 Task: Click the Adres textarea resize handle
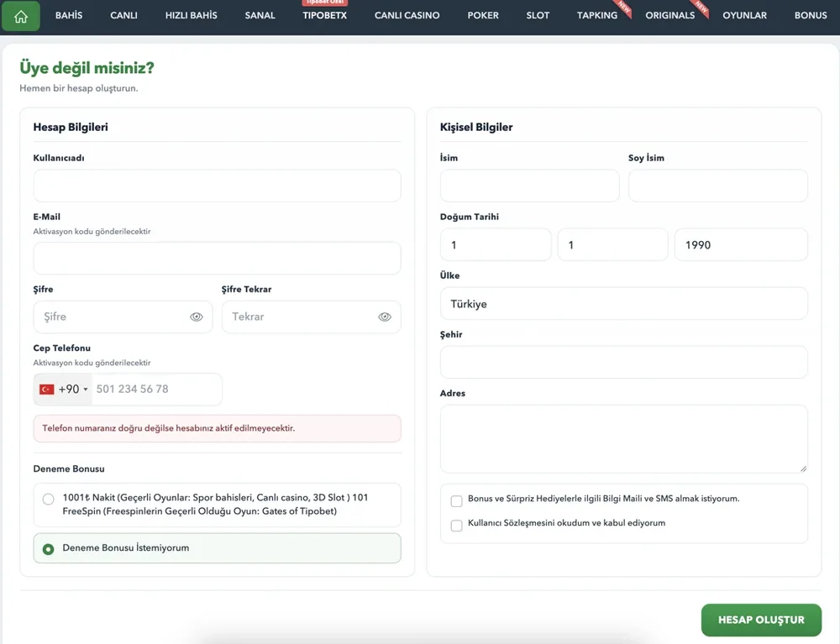tap(803, 469)
